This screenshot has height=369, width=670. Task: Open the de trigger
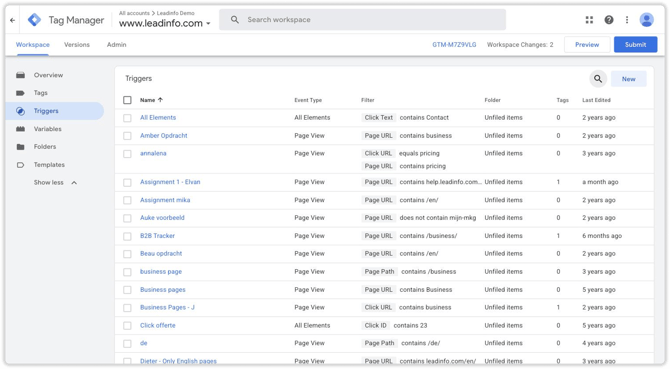(144, 343)
